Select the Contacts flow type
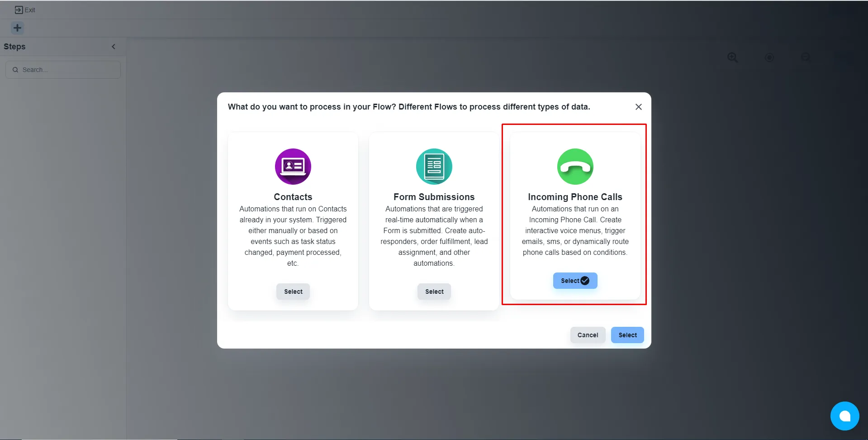This screenshot has width=868, height=440. point(293,292)
